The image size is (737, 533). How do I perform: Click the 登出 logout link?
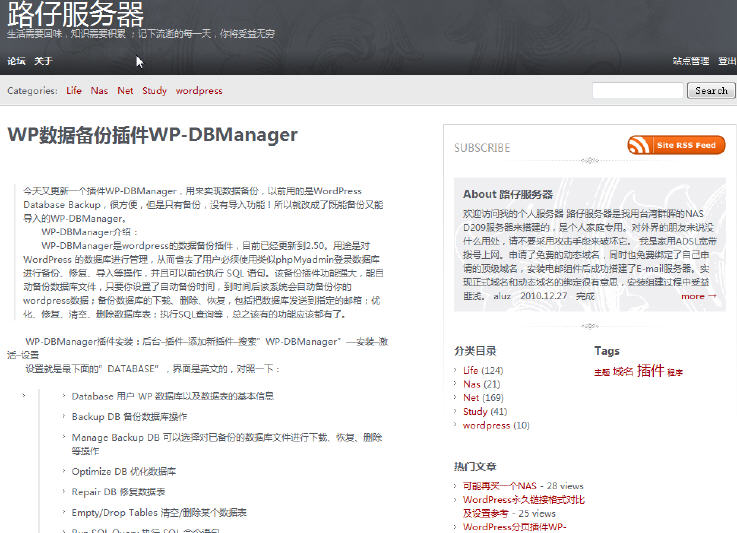[727, 61]
